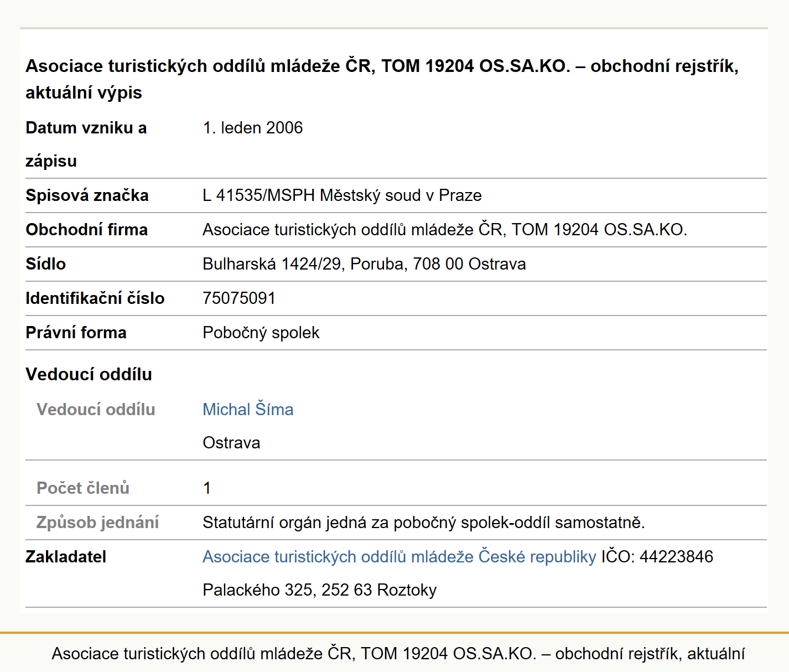Click the 'Sídlo' label

point(45,264)
